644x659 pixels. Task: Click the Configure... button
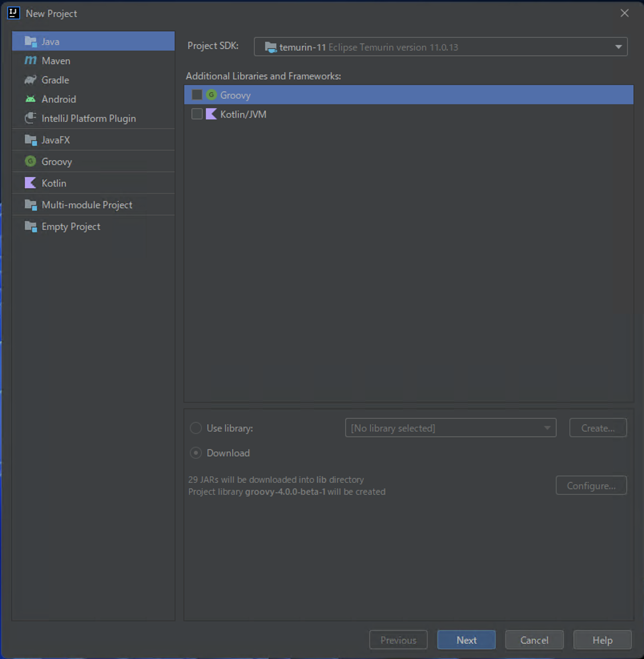tap(591, 485)
